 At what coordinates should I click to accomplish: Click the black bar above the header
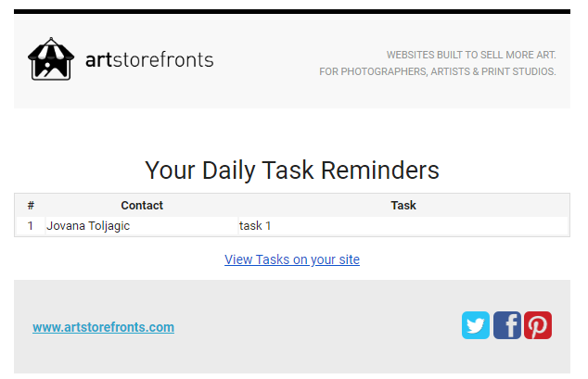292,11
